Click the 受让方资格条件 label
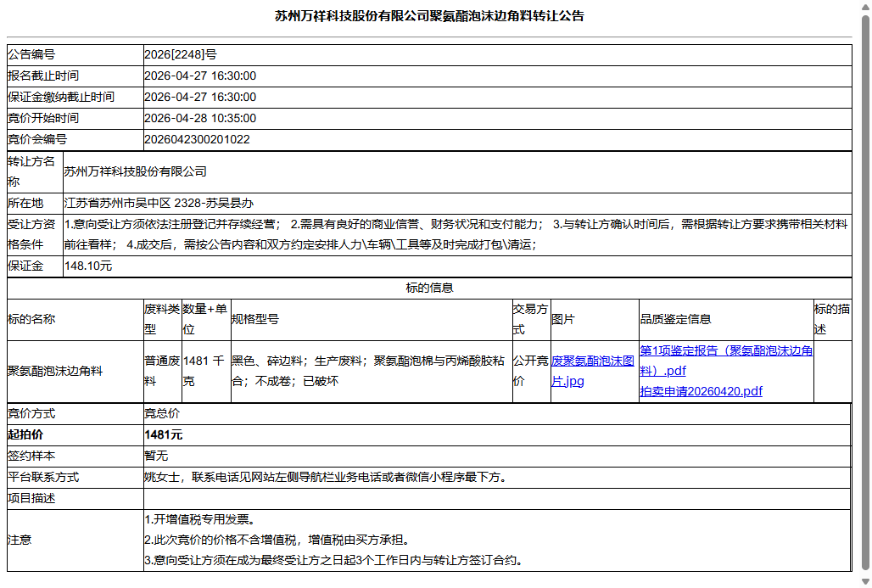872x588 pixels. (x=31, y=234)
